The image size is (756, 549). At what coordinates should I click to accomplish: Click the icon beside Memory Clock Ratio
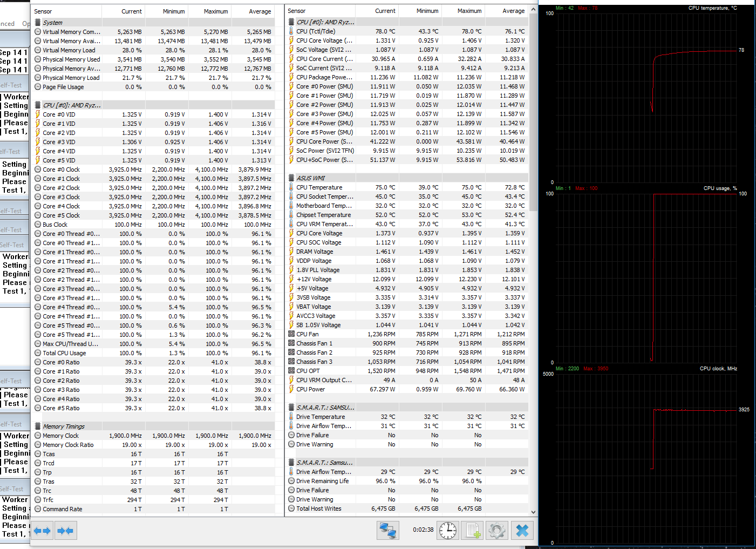pos(38,445)
